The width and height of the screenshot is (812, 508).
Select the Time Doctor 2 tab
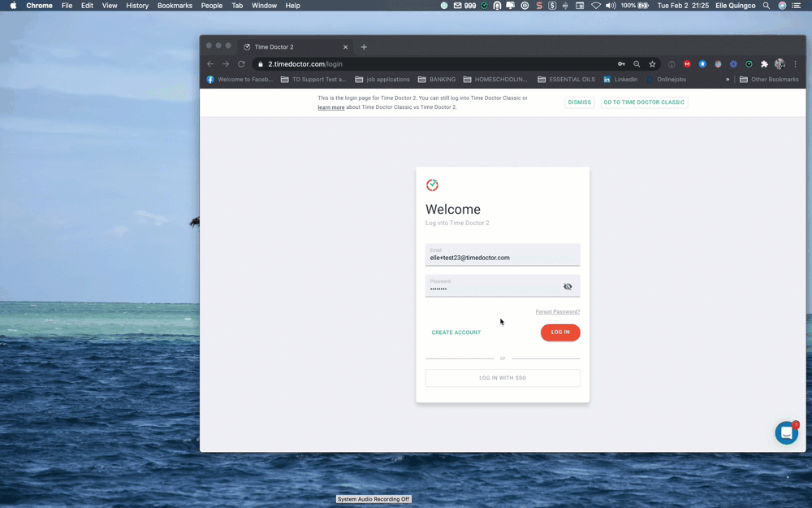[x=296, y=46]
